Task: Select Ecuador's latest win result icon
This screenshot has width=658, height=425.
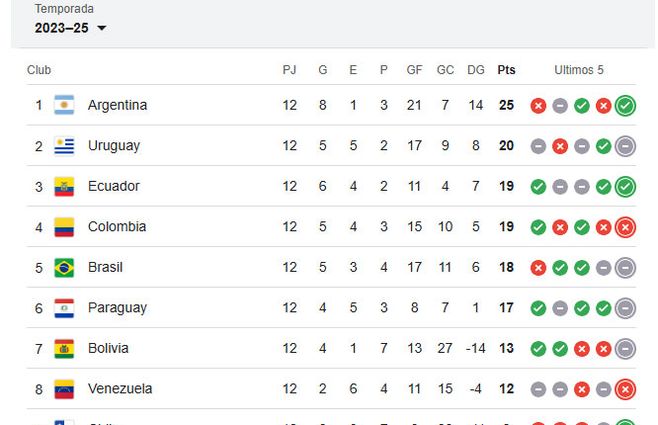Action: 626,186
